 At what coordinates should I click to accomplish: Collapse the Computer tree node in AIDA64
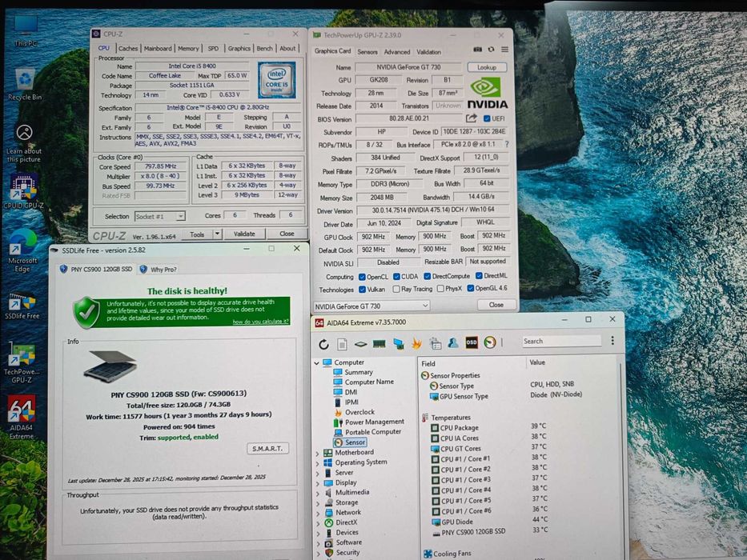click(x=317, y=363)
